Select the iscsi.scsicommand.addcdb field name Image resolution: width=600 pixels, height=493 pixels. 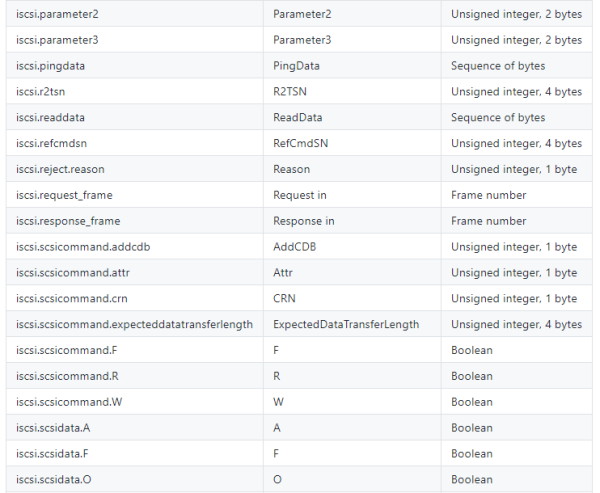coord(83,247)
